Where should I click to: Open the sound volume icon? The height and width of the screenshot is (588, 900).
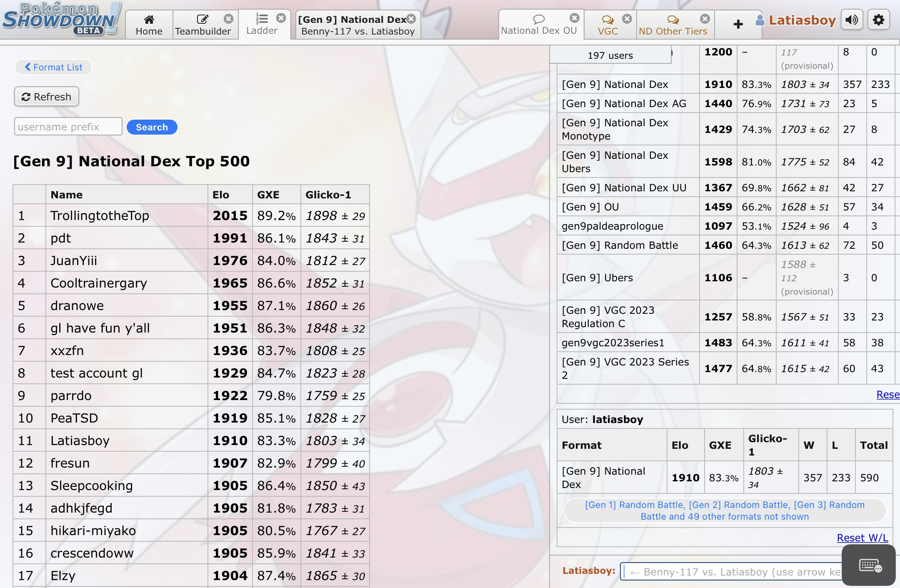[x=852, y=20]
